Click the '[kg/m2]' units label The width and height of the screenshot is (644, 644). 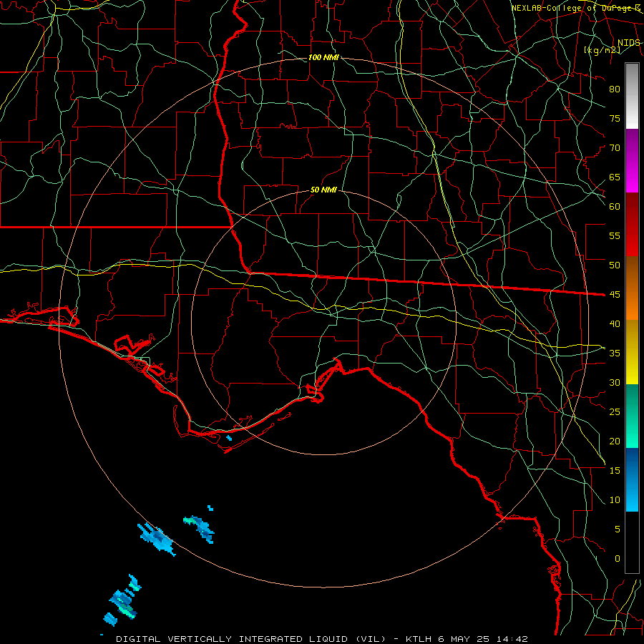[x=602, y=50]
